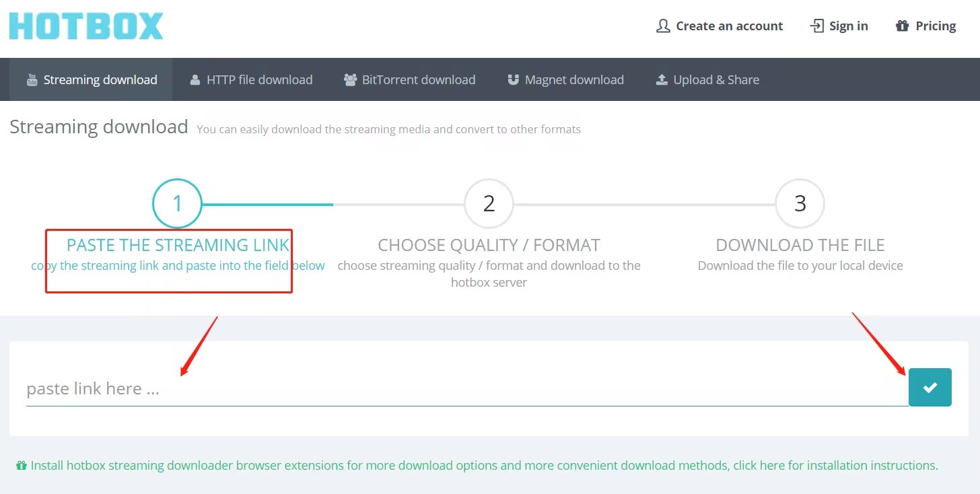Click the PASTE THE STREAMING LINK heading
The image size is (980, 494).
point(178,245)
